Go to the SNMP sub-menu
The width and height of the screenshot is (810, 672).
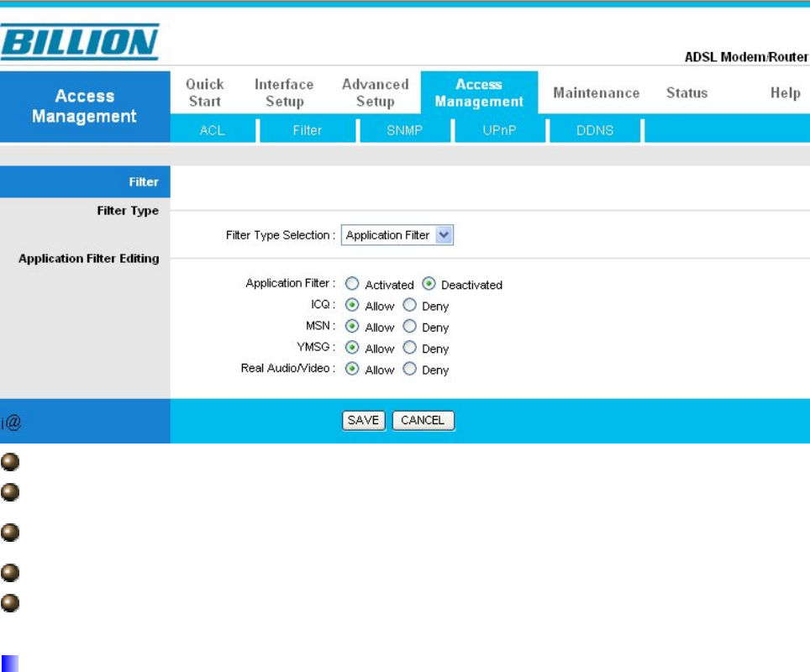404,130
